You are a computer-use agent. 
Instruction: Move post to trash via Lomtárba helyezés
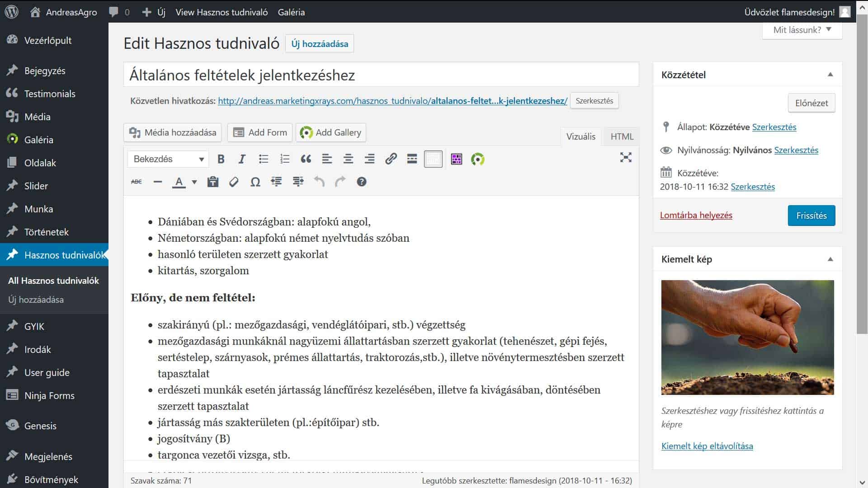point(696,216)
